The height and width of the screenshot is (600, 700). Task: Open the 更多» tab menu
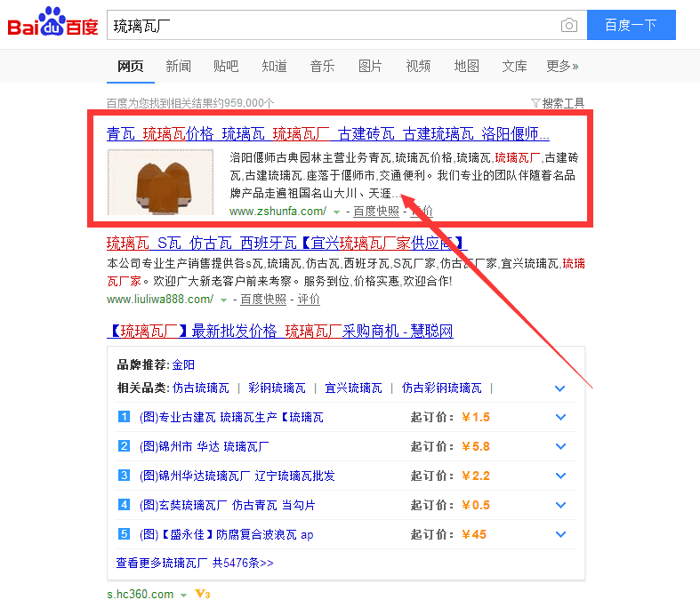(562, 66)
